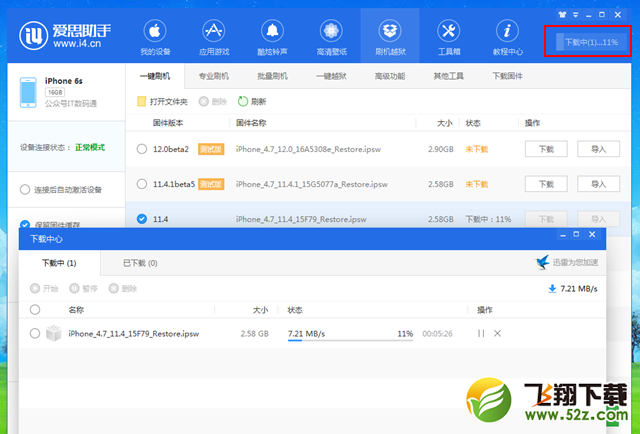Click the download speed arrow icon 7.21 MB/s

click(x=552, y=289)
